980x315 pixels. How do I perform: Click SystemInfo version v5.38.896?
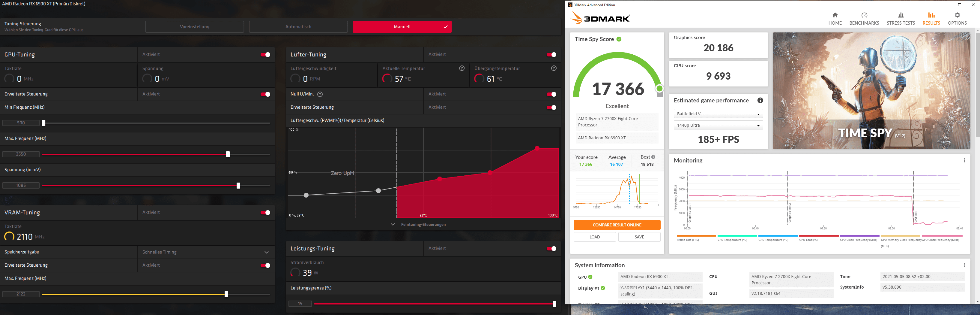pyautogui.click(x=922, y=287)
